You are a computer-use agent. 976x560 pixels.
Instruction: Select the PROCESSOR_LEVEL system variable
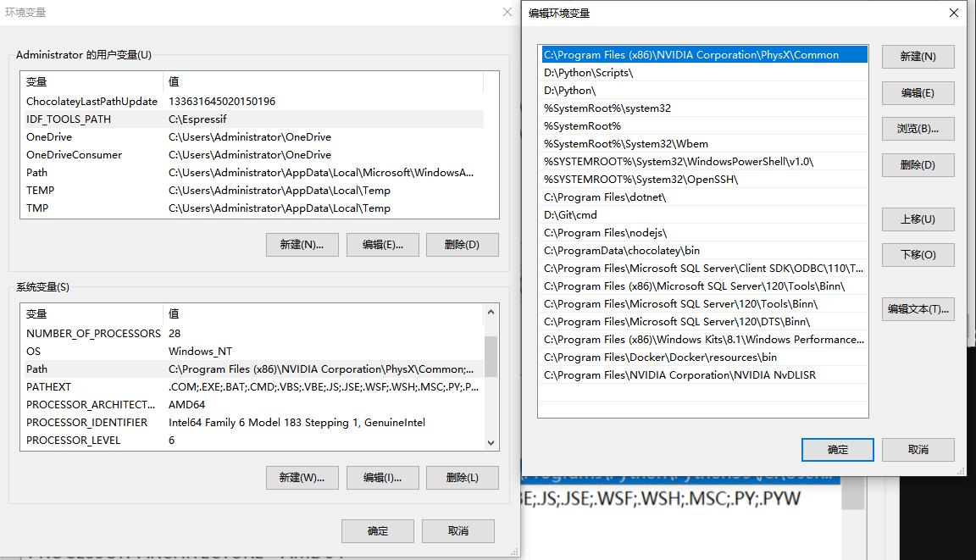click(252, 441)
